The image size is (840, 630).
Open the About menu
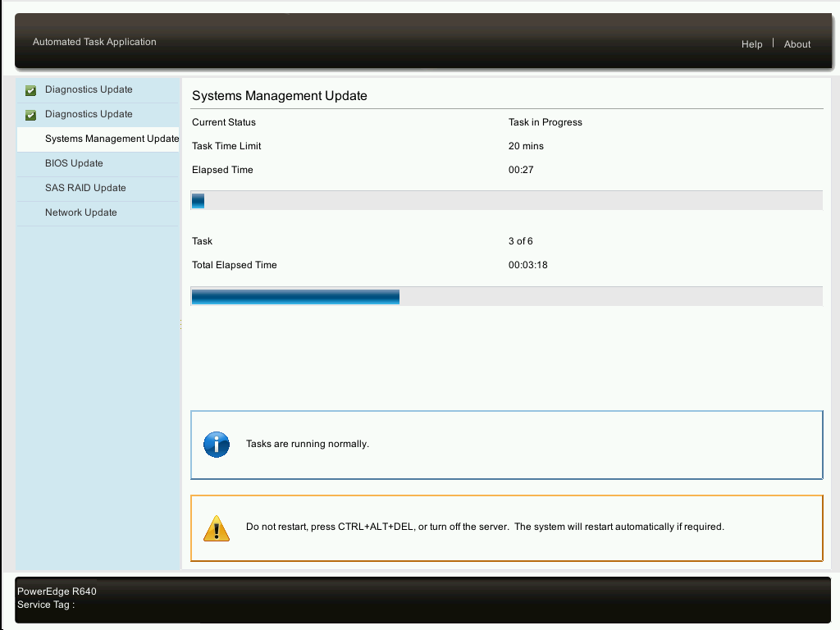(x=797, y=44)
